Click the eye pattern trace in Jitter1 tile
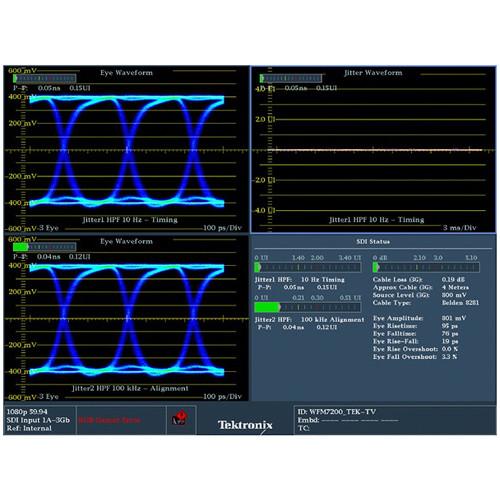This screenshot has height=500, width=500. (x=127, y=150)
